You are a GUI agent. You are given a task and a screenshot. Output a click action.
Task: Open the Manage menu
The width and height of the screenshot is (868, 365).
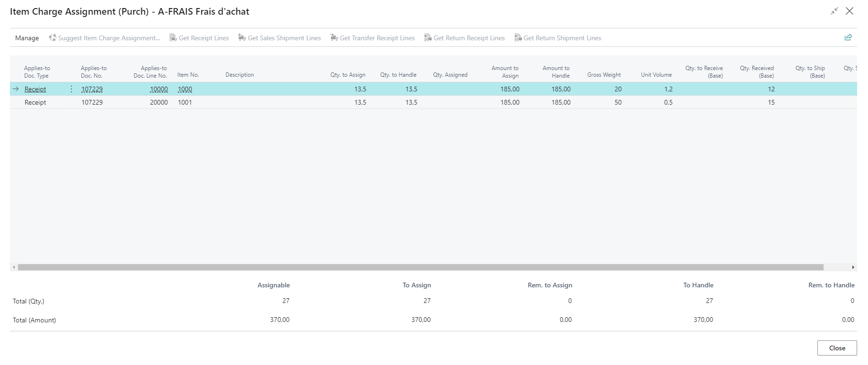(x=27, y=38)
